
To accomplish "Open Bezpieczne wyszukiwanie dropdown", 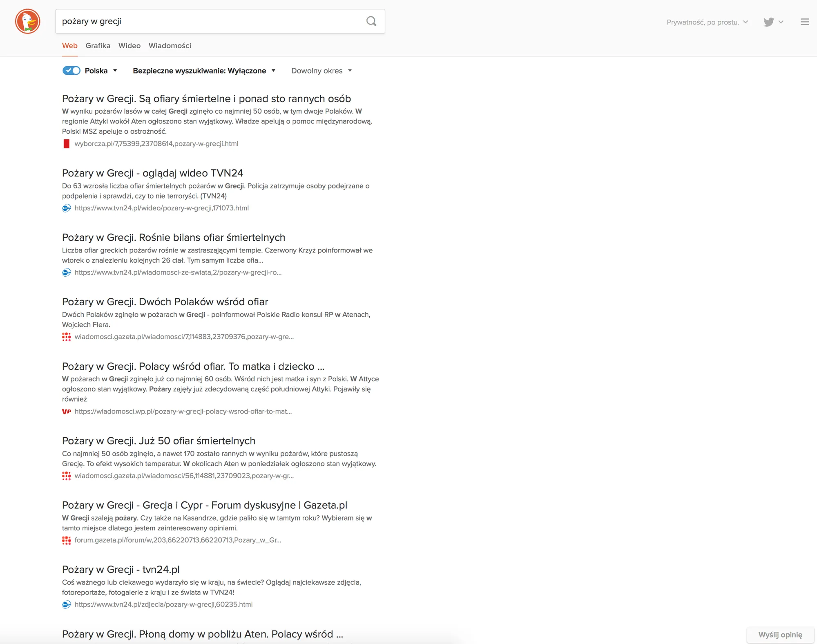I will point(204,71).
